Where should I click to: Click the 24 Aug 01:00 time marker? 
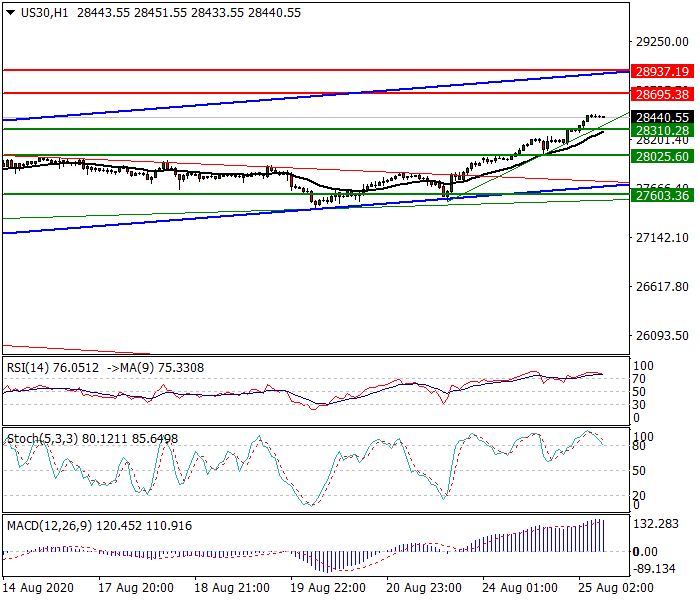[520, 588]
